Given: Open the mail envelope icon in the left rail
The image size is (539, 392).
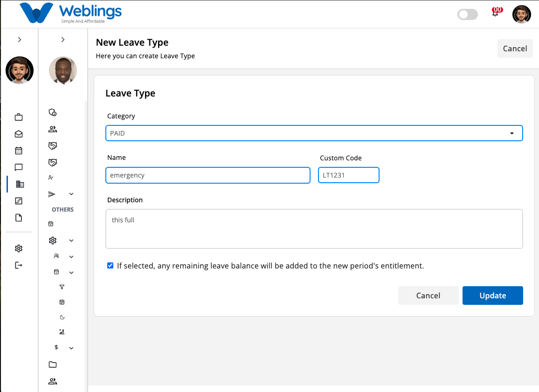Looking at the screenshot, I should click(19, 134).
